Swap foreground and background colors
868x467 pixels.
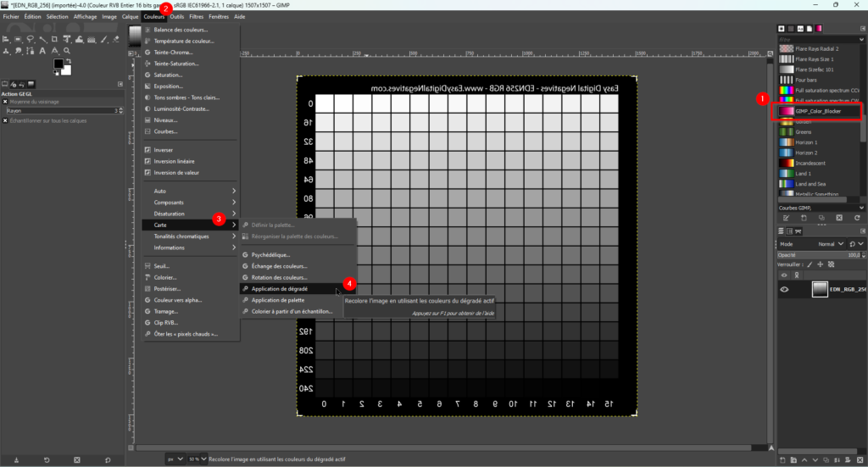[x=69, y=61]
